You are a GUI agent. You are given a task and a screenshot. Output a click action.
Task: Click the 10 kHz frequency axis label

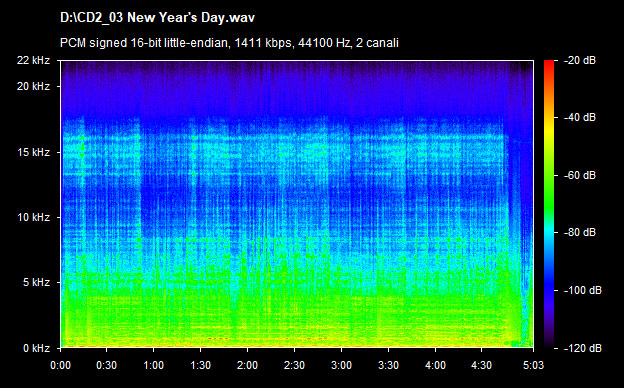click(33, 218)
